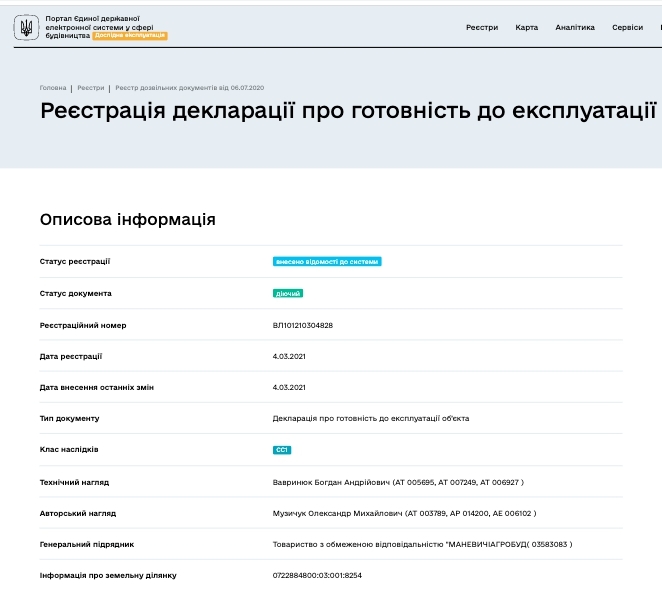Go to Реєстри breadcrumb link

click(x=90, y=88)
